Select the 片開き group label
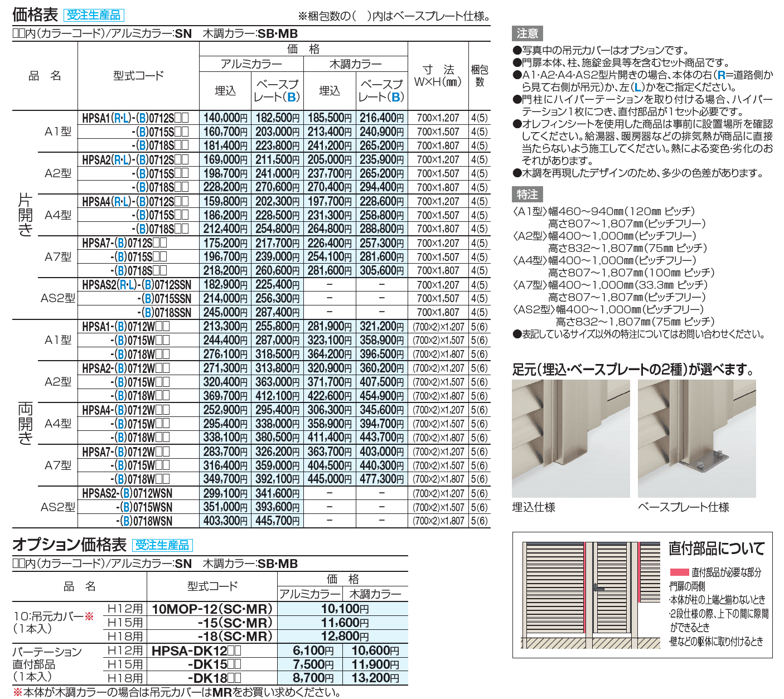The height and width of the screenshot is (699, 784). [22, 215]
